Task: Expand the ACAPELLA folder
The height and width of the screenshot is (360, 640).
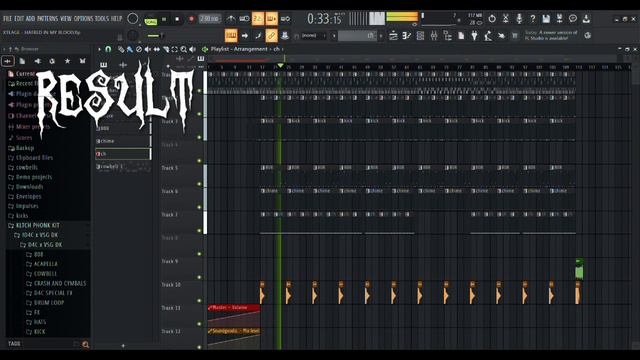Action: point(42,264)
